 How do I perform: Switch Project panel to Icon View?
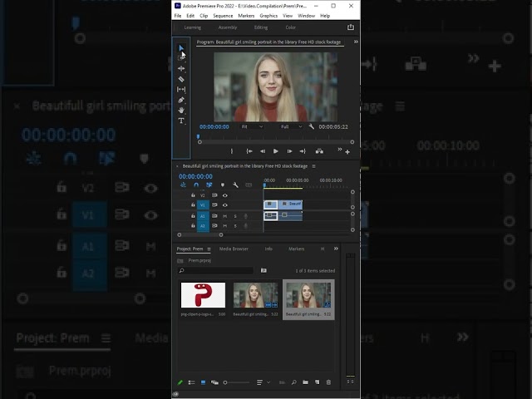(x=203, y=382)
